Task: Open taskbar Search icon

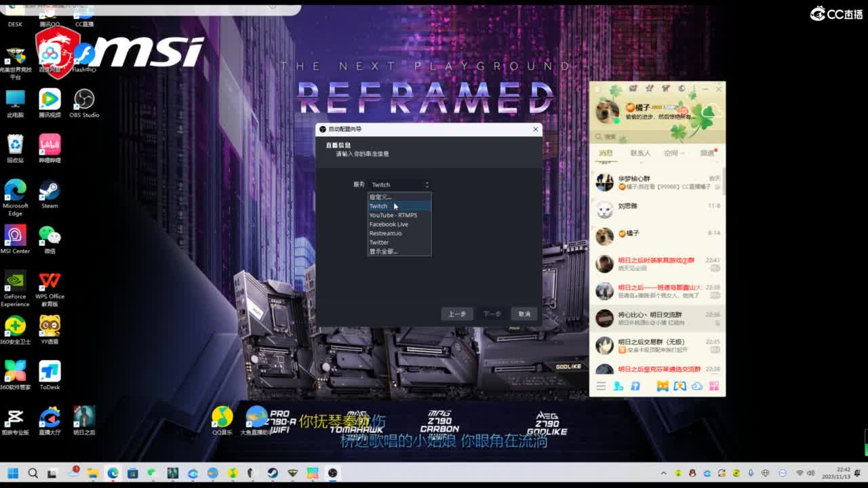Action: (33, 472)
